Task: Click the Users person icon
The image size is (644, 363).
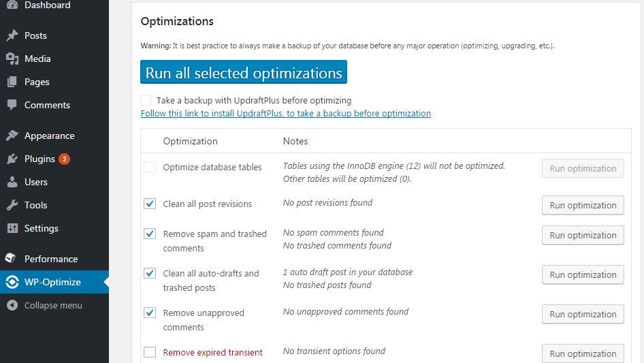Action: click(12, 182)
